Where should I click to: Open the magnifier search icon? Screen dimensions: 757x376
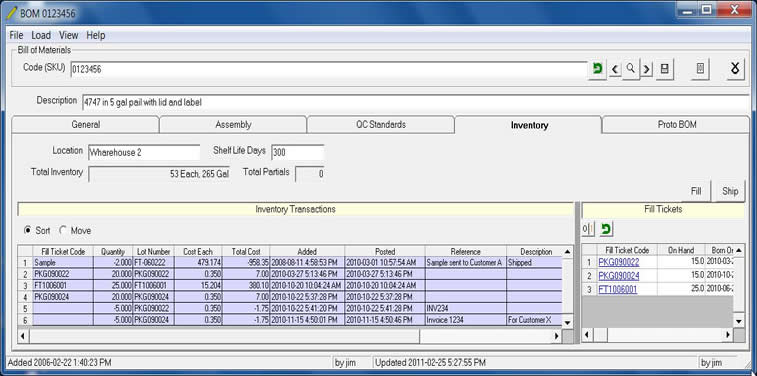click(631, 69)
